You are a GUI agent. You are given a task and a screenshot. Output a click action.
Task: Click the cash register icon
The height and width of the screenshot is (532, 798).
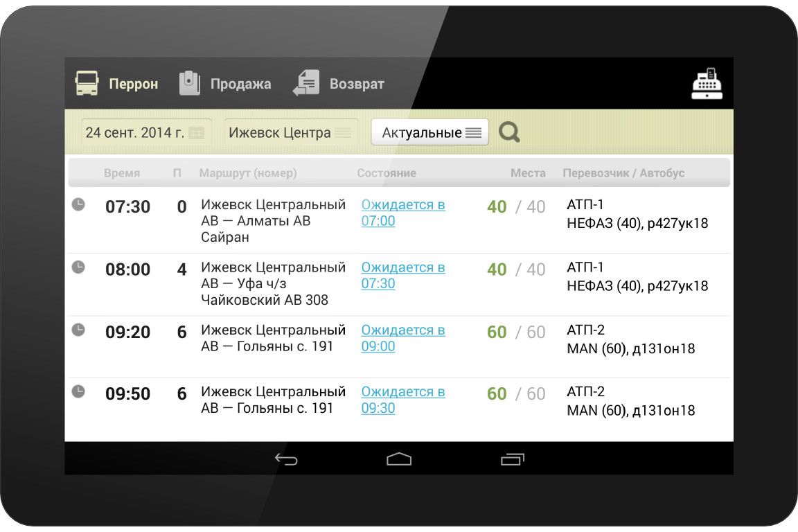click(x=707, y=84)
